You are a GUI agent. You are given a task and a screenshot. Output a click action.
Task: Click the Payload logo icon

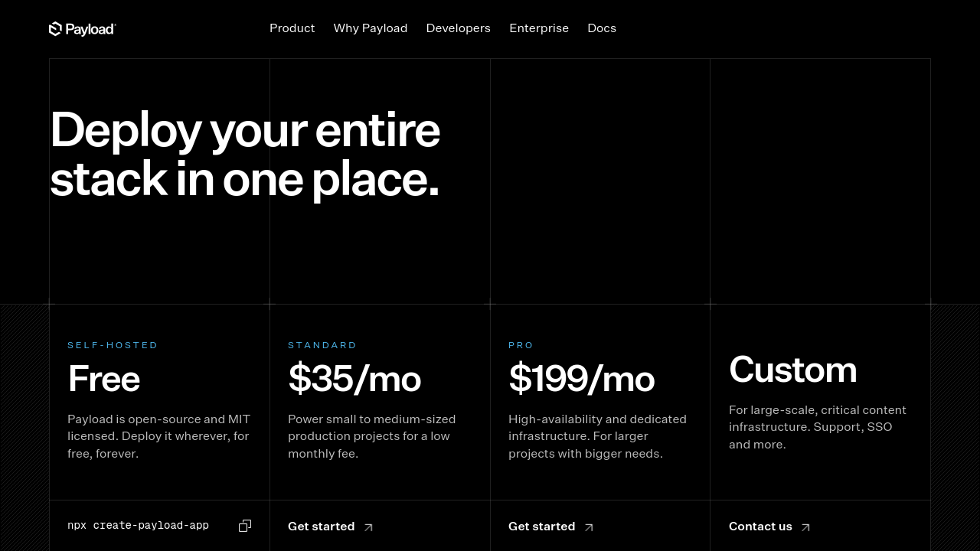55,29
